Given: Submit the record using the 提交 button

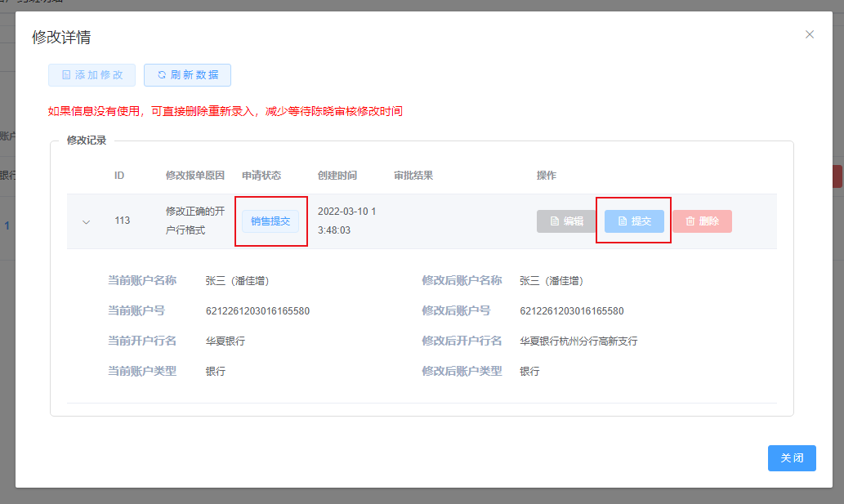Looking at the screenshot, I should pyautogui.click(x=634, y=221).
